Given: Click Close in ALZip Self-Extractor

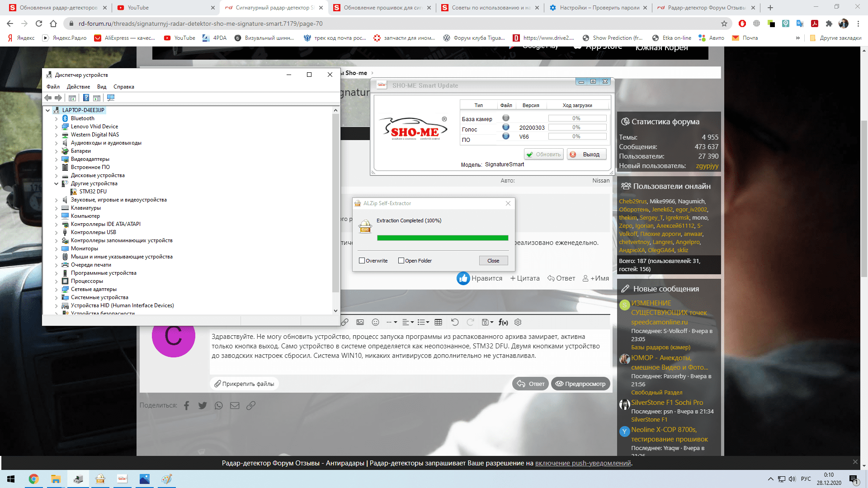Looking at the screenshot, I should (x=493, y=261).
